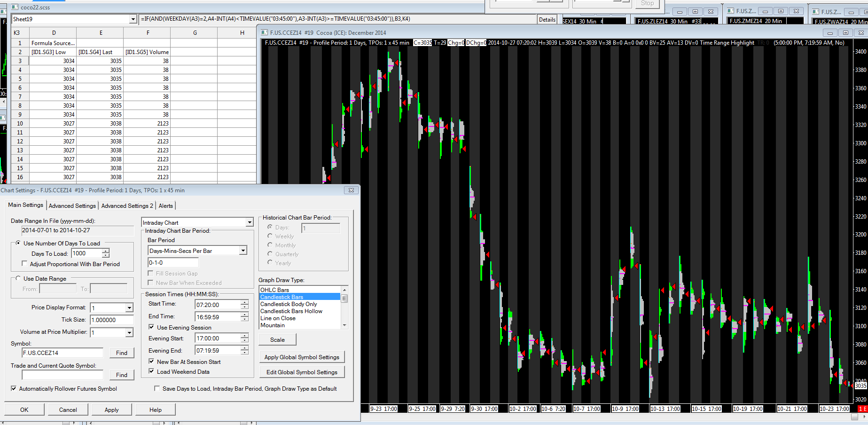868x425 pixels.
Task: Click the Apply button
Action: click(111, 409)
